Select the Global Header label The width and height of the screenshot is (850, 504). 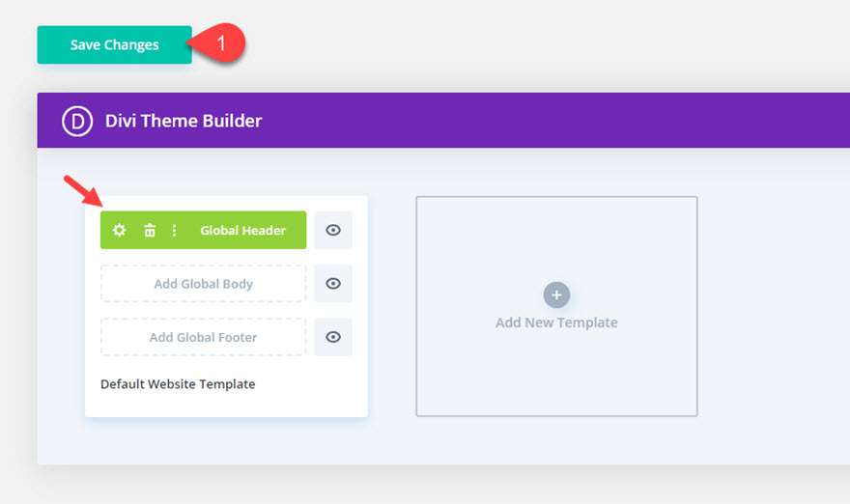[x=242, y=231]
